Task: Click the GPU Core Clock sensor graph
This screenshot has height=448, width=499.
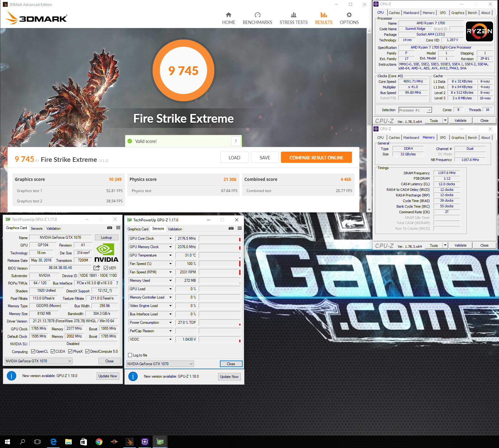Action: pos(220,238)
